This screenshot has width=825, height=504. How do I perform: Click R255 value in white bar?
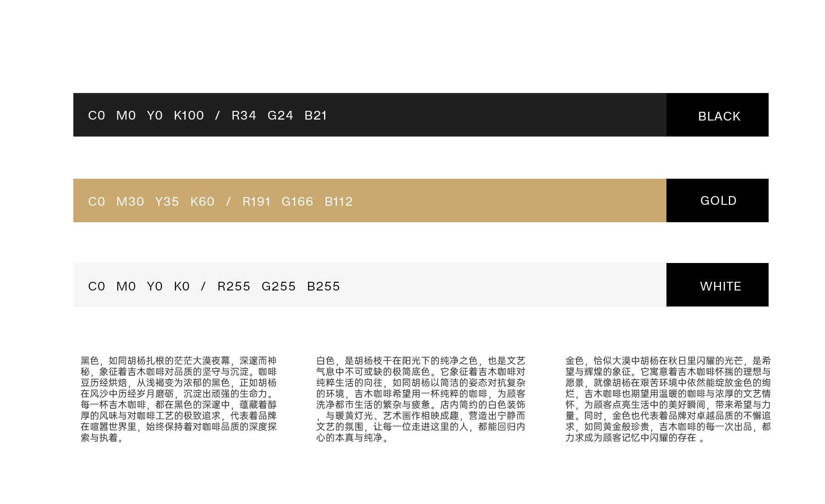pos(234,286)
